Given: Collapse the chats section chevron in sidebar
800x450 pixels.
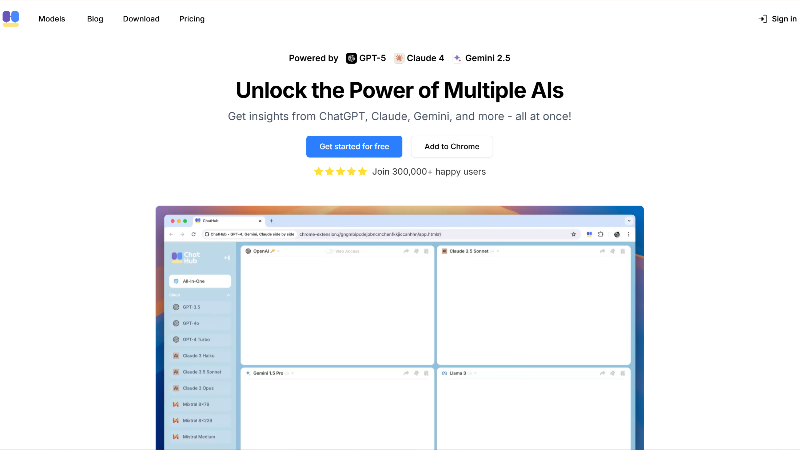Looking at the screenshot, I should pyautogui.click(x=228, y=295).
